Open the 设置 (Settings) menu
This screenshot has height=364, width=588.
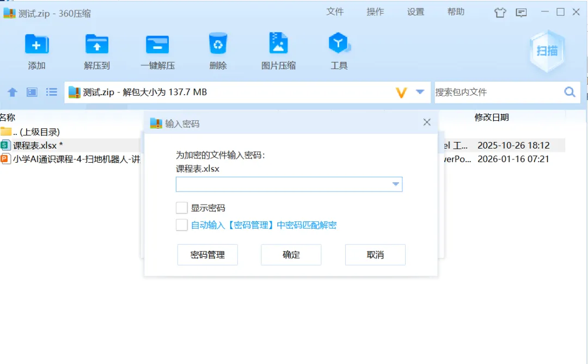pyautogui.click(x=415, y=12)
